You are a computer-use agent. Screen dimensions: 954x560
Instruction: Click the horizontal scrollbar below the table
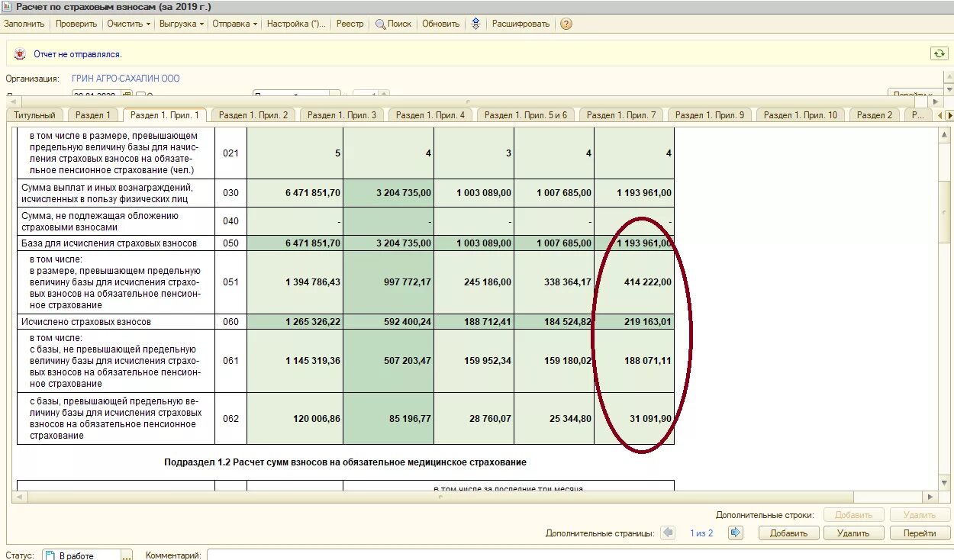coord(474,497)
